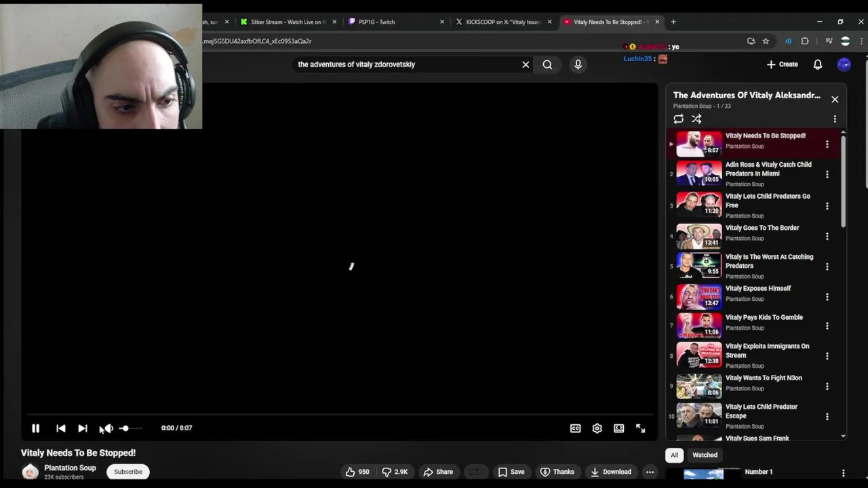Image resolution: width=868 pixels, height=488 pixels.
Task: Pause the video playback
Action: pyautogui.click(x=35, y=428)
